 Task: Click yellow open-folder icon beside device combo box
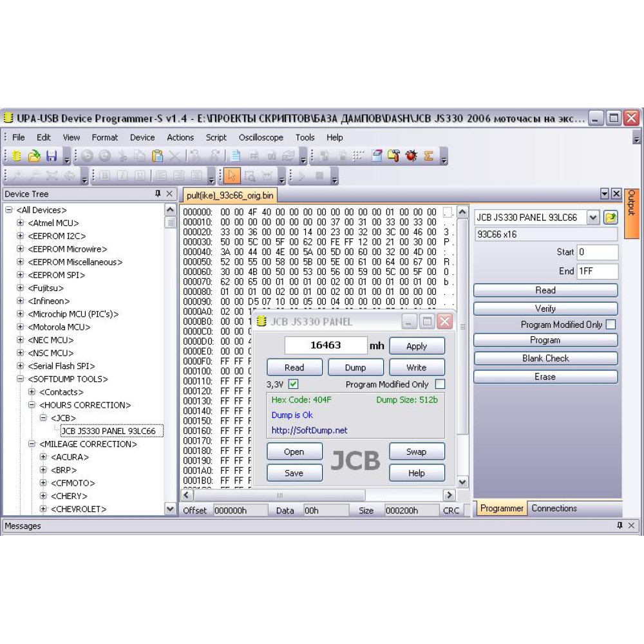point(611,217)
